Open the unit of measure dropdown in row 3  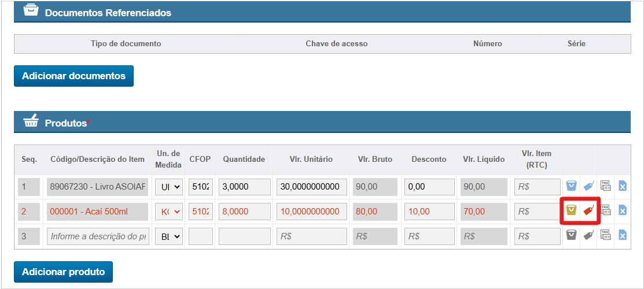pos(168,236)
